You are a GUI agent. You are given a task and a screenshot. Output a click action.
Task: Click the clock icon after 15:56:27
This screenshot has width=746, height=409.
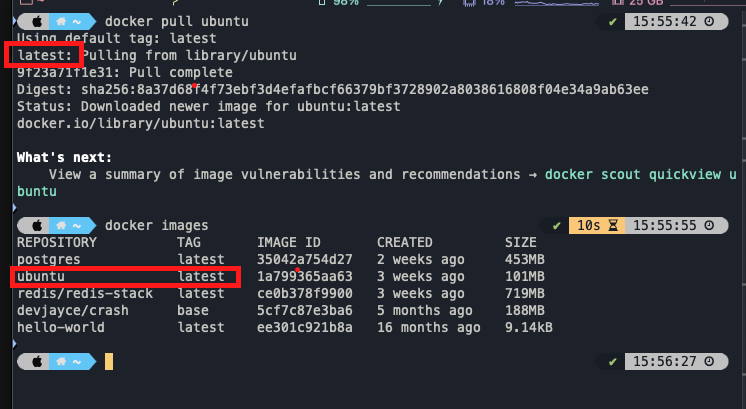point(709,361)
